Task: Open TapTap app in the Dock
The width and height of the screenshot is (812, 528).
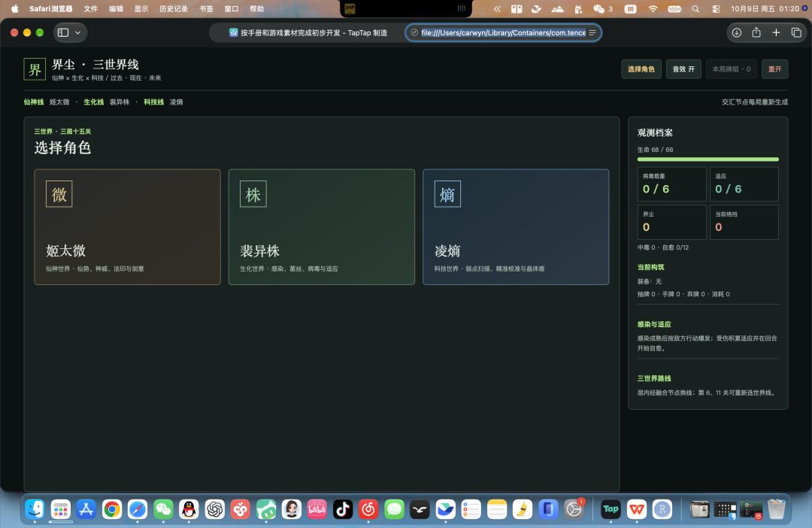Action: tap(611, 509)
